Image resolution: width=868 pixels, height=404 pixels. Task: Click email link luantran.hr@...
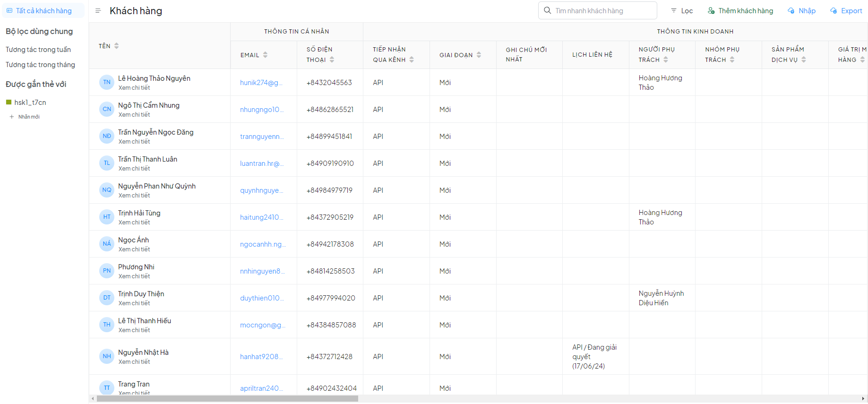tap(261, 163)
